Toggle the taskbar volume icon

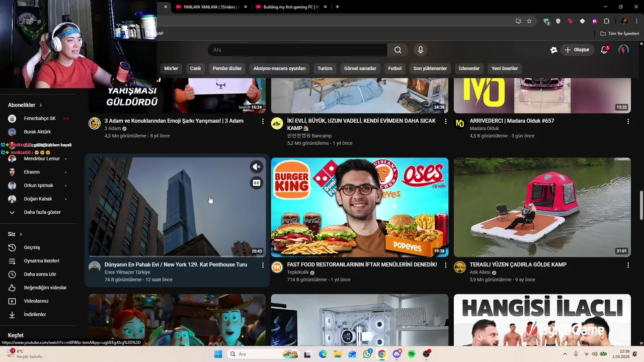pyautogui.click(x=595, y=354)
